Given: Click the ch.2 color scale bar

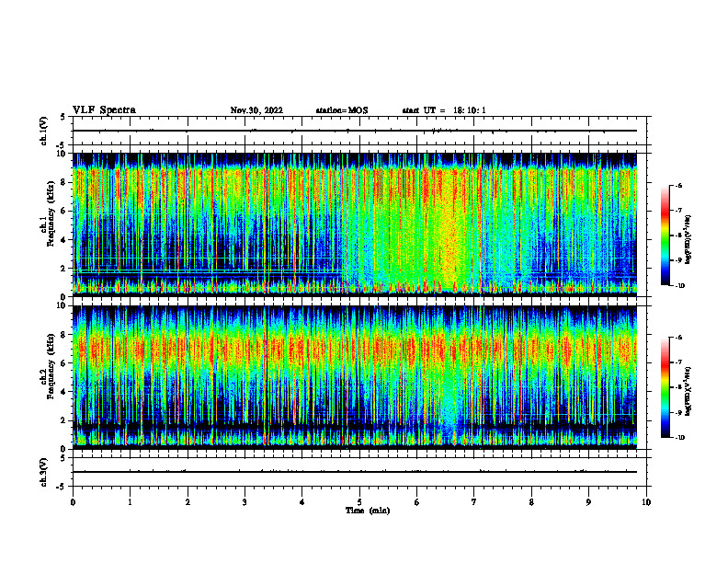Looking at the screenshot, I should click(x=665, y=387).
